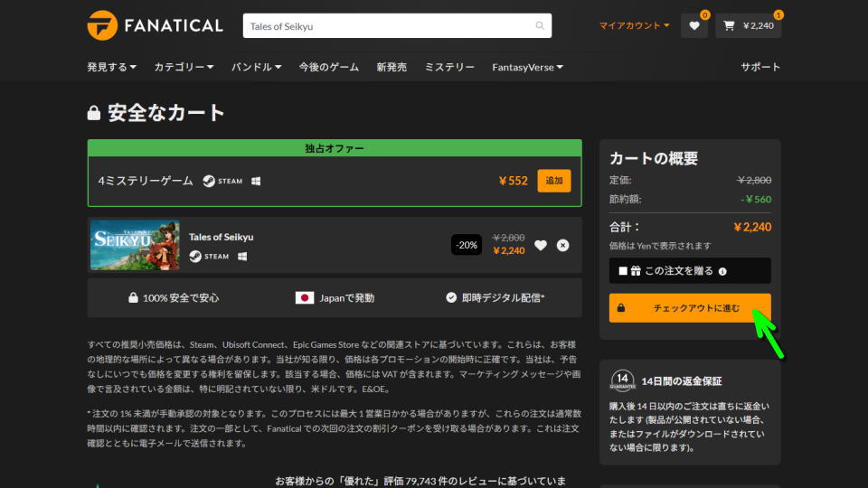Screen dimensions: 868x488
Task: Click the -20% discount badge
Action: (467, 245)
